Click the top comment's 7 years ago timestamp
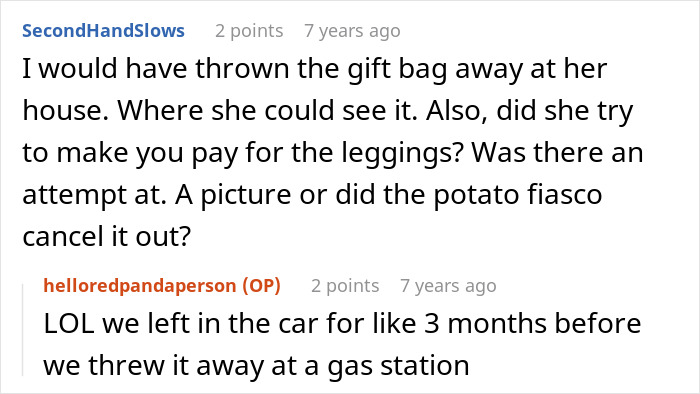 pyautogui.click(x=352, y=31)
